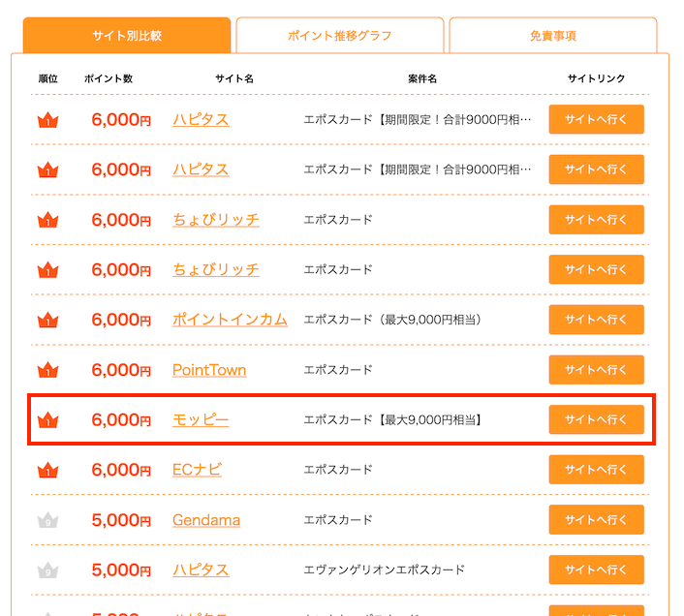The image size is (684, 616).
Task: Open the 免責事項 tab
Action: 553,36
